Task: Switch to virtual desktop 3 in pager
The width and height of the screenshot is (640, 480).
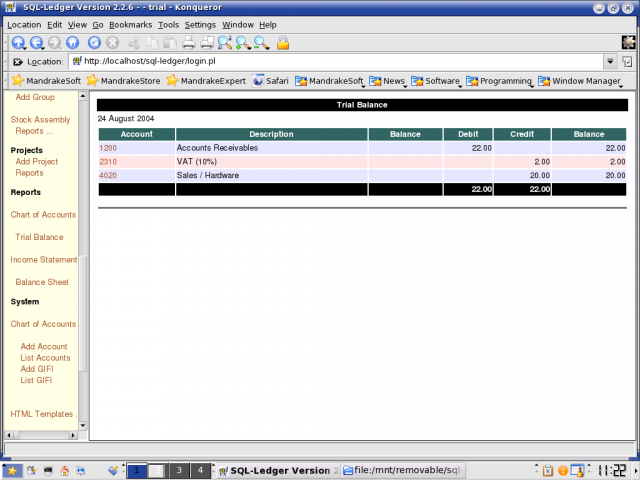Action: point(179,470)
